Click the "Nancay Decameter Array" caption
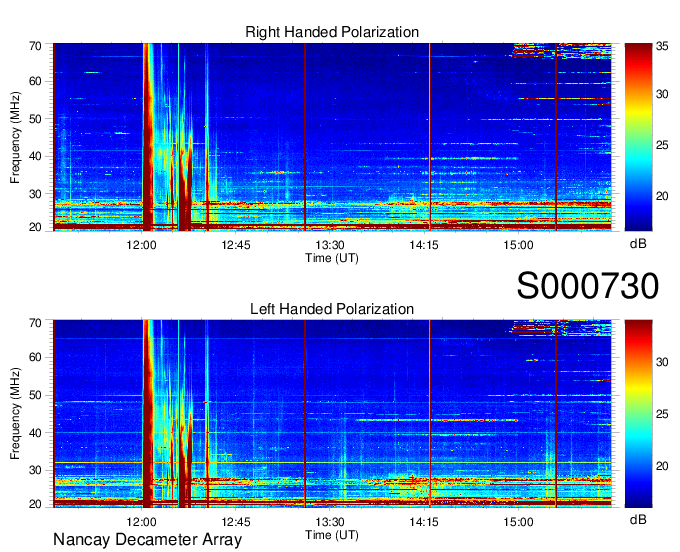 147,540
